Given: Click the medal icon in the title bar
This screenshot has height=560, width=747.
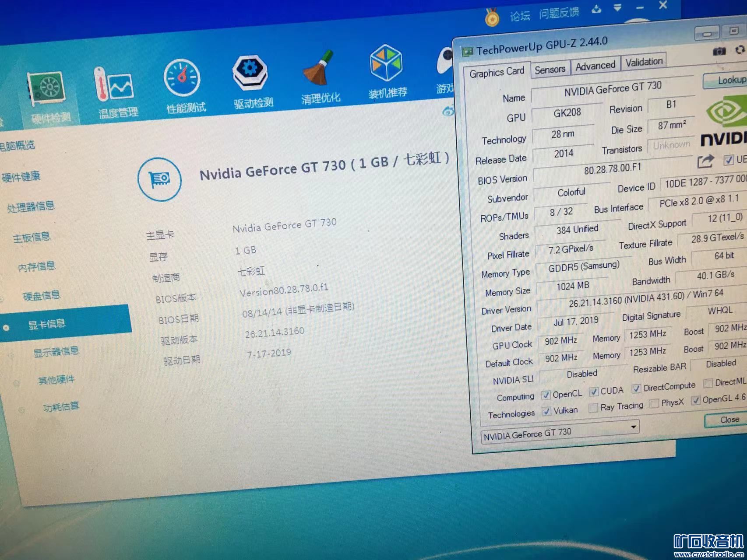Looking at the screenshot, I should tap(492, 18).
